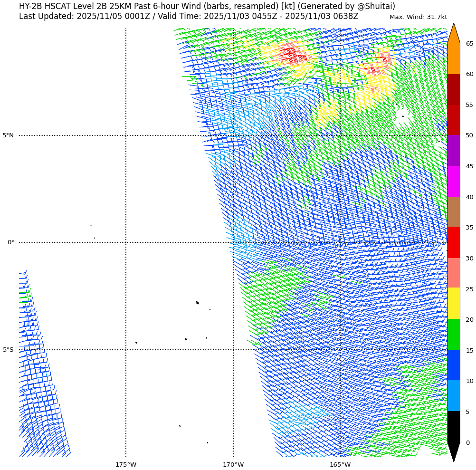Click the HY-2B HSCAT title line
This screenshot has height=470, width=476.
tap(207, 6)
